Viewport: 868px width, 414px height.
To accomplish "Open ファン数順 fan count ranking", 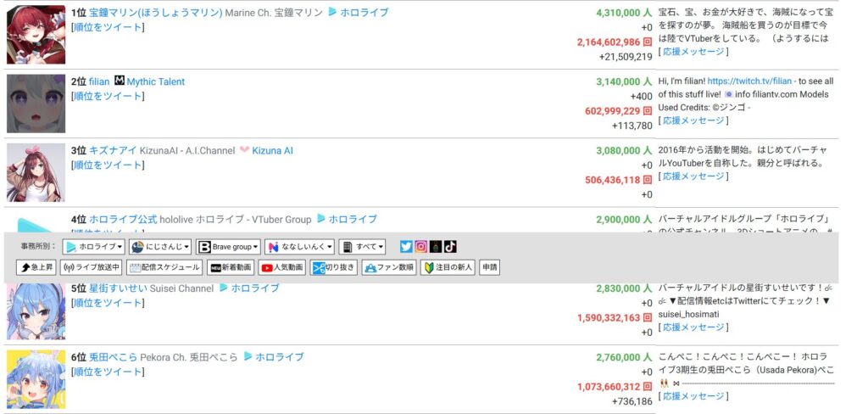I will pyautogui.click(x=388, y=267).
